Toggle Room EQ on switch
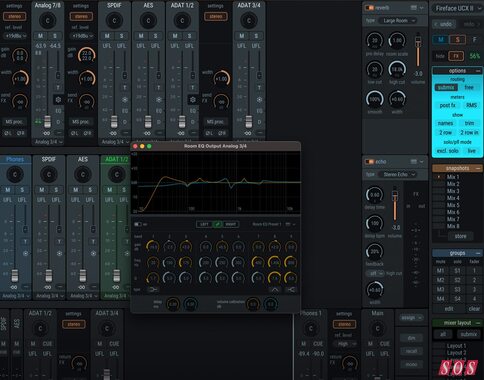The image size is (484, 380). pos(138,224)
